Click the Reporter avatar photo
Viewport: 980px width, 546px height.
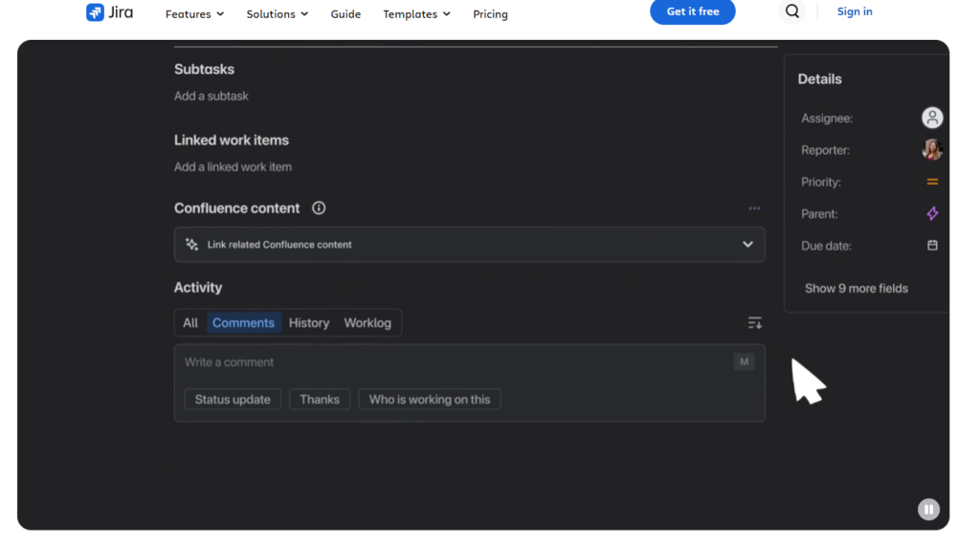click(x=932, y=150)
